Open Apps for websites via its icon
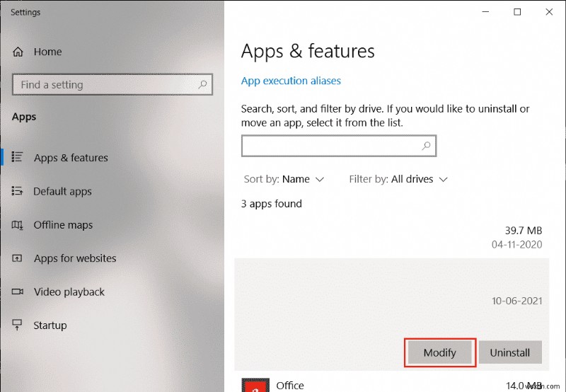The height and width of the screenshot is (392, 566). coord(18,258)
